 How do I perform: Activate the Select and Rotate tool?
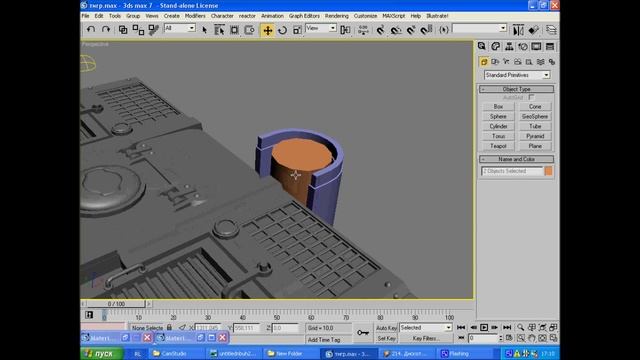pyautogui.click(x=282, y=30)
